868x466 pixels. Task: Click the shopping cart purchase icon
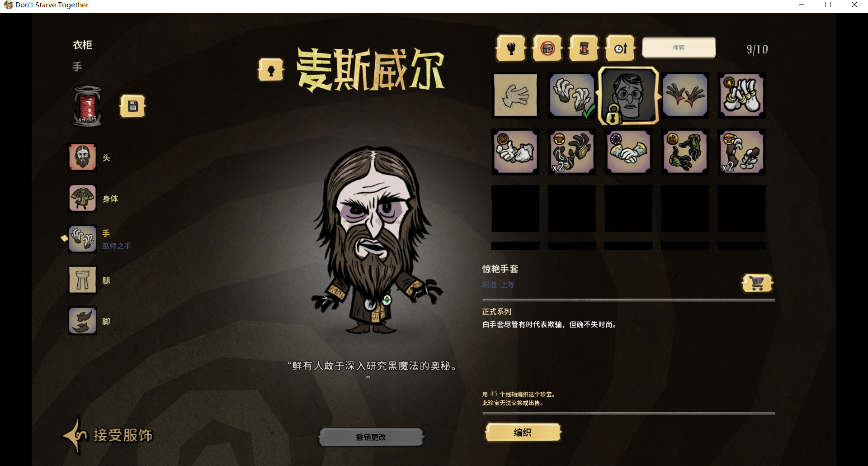757,283
